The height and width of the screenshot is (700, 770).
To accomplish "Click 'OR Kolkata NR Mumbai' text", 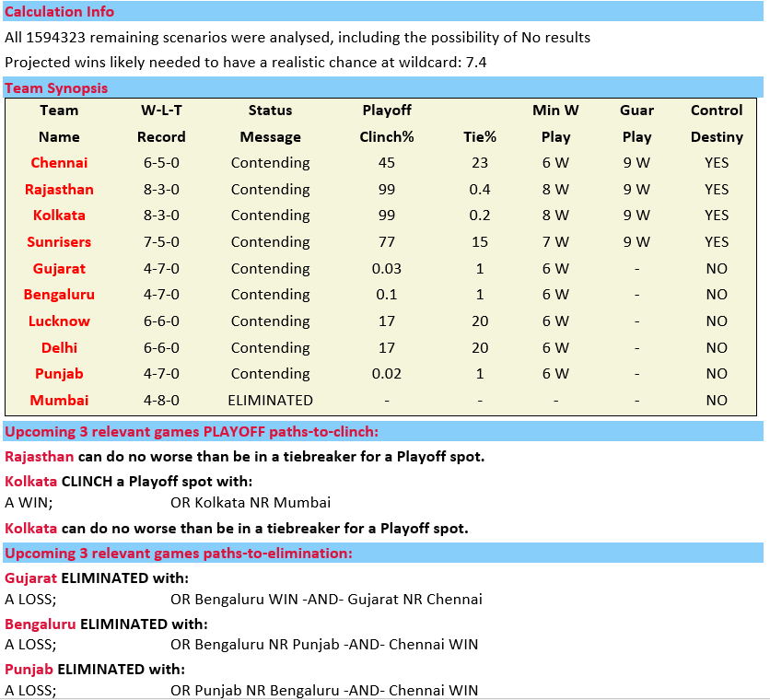I will (251, 503).
